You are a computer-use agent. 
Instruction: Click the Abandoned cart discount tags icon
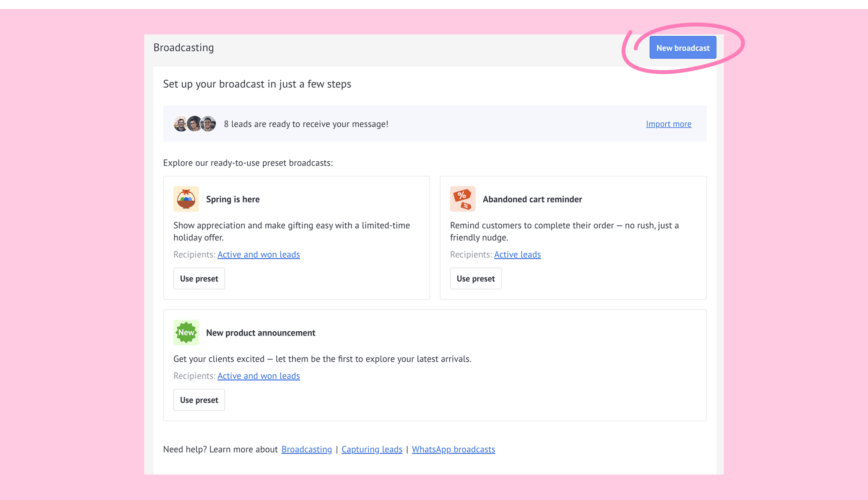(462, 199)
